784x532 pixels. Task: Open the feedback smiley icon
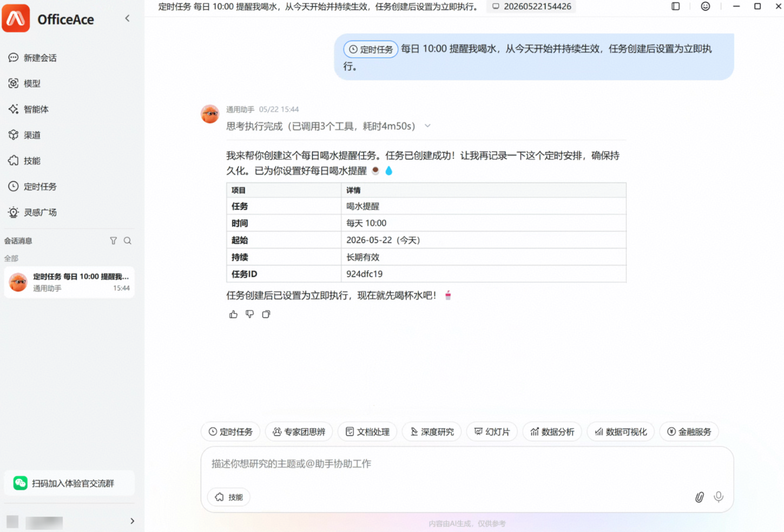[x=706, y=6]
